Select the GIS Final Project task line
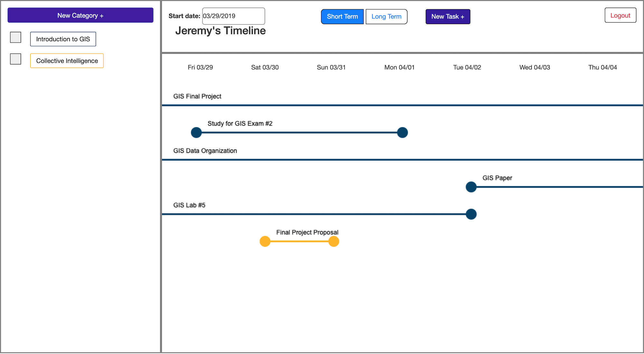Viewport: 644px width, 354px height. click(402, 105)
